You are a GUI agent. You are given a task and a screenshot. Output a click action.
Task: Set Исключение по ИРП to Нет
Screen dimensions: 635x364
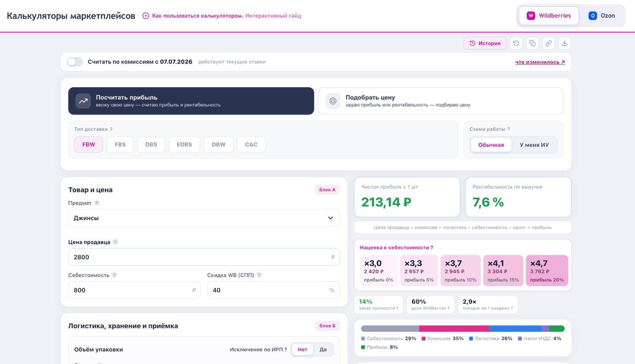click(x=303, y=350)
